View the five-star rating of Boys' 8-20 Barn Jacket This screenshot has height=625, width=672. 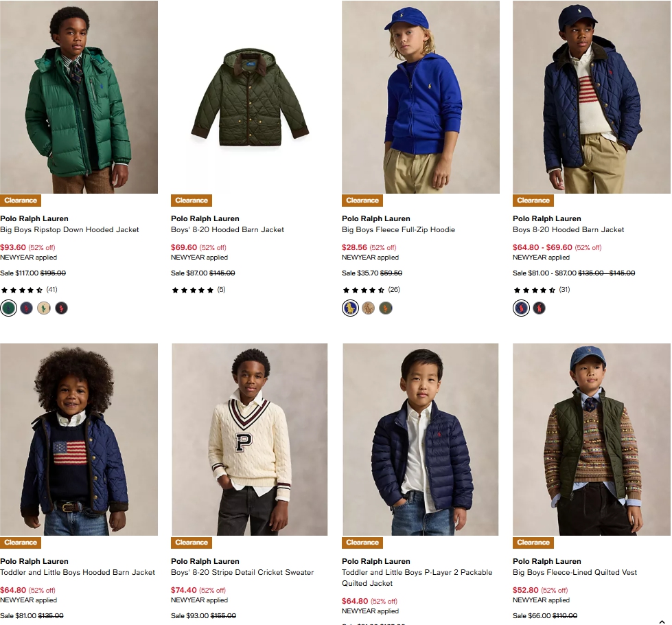pyautogui.click(x=193, y=290)
